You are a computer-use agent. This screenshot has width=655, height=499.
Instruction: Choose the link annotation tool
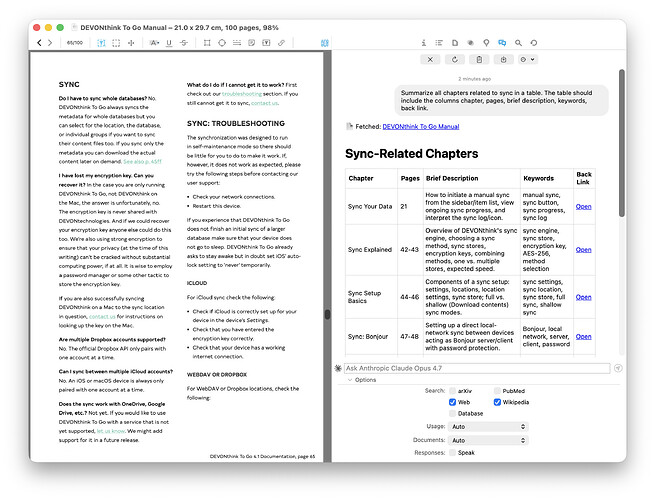282,43
